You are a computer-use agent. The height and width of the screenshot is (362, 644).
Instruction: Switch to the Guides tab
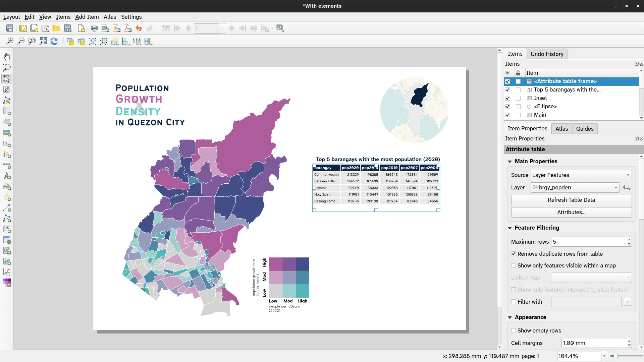(x=585, y=129)
